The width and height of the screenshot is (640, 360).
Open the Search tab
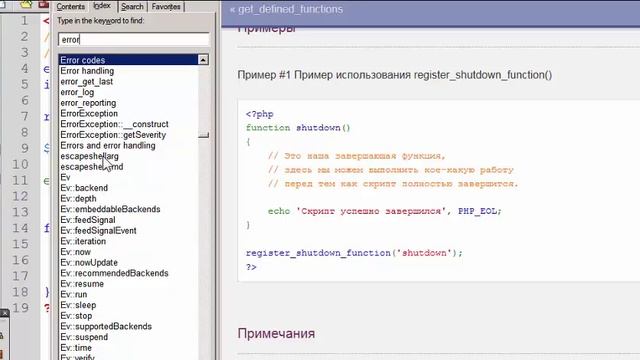[x=132, y=7]
